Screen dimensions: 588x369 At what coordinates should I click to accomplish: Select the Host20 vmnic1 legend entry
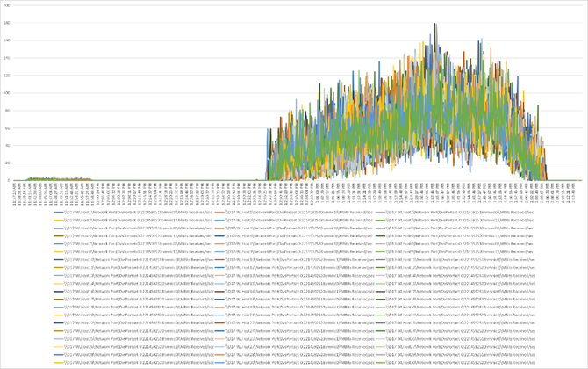(133, 315)
